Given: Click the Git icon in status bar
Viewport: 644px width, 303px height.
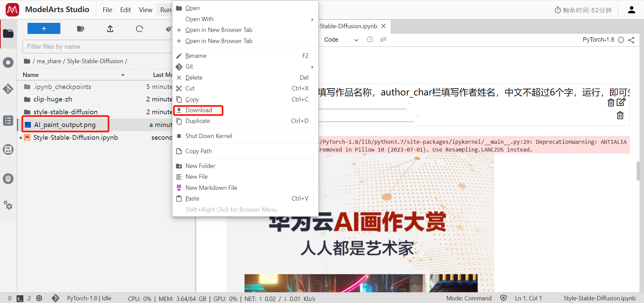Looking at the screenshot, I should point(55,298).
